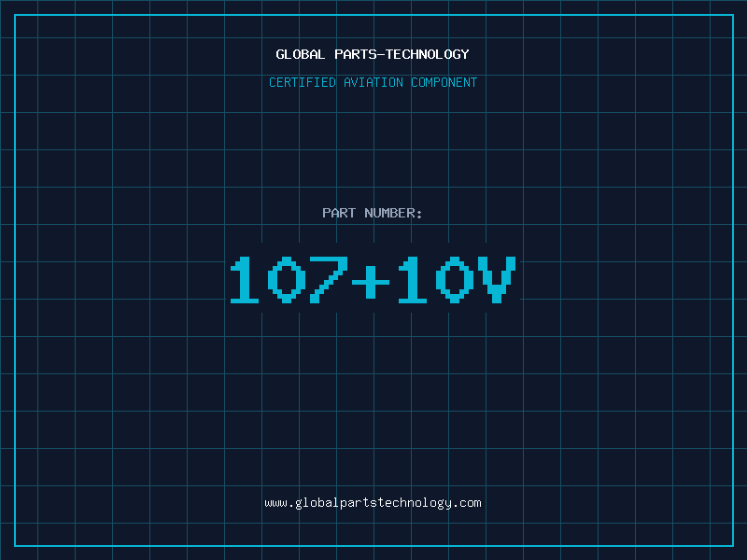The width and height of the screenshot is (747, 560).
Task: Open the www.globalpartstechnology.com link
Action: [x=373, y=503]
